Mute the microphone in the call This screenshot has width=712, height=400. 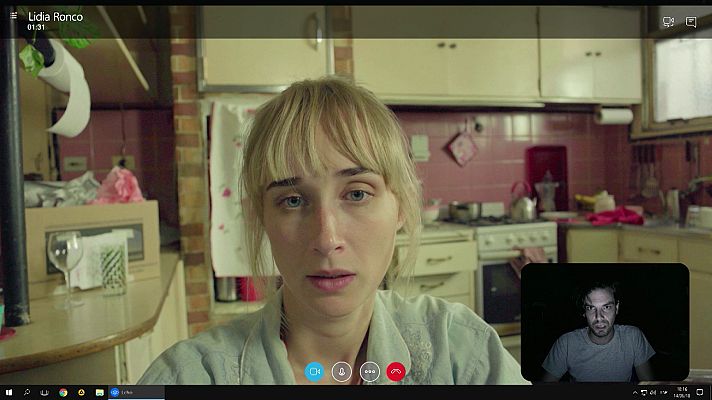tap(342, 371)
